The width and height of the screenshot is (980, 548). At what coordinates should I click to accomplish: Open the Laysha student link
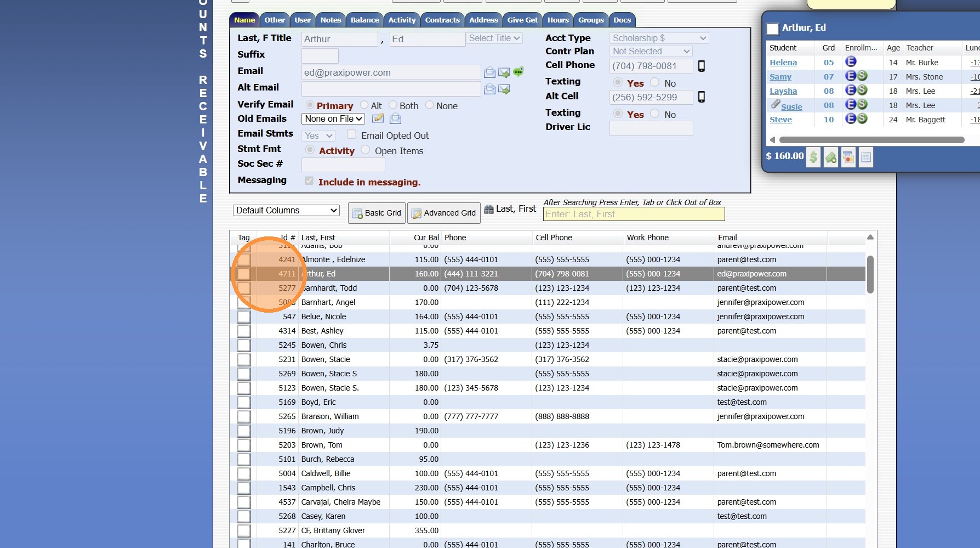pos(783,91)
